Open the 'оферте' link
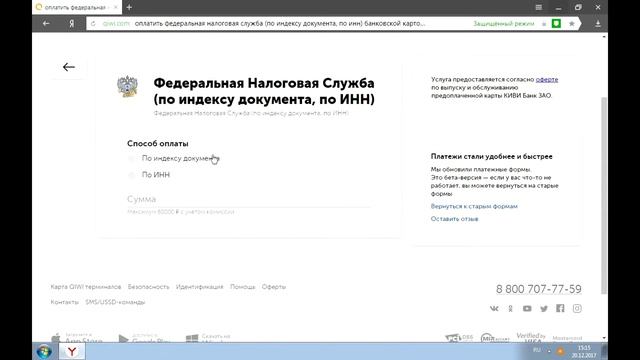 (x=547, y=80)
